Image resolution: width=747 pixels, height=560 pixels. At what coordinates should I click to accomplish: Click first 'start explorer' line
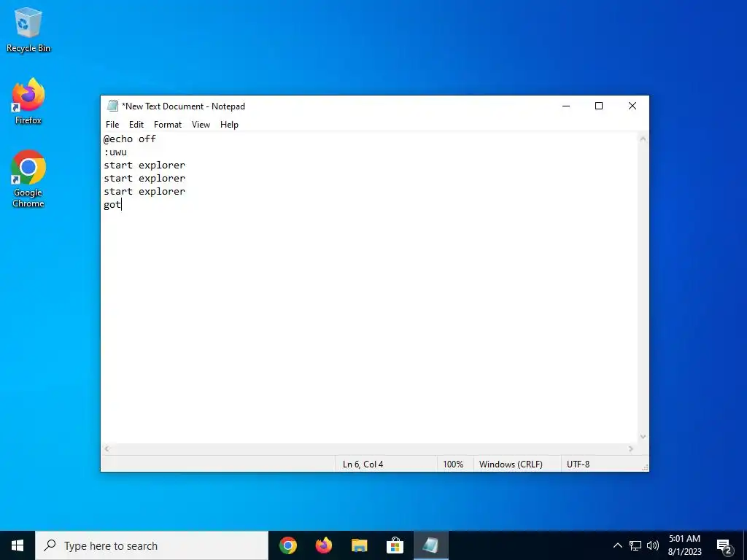point(144,166)
